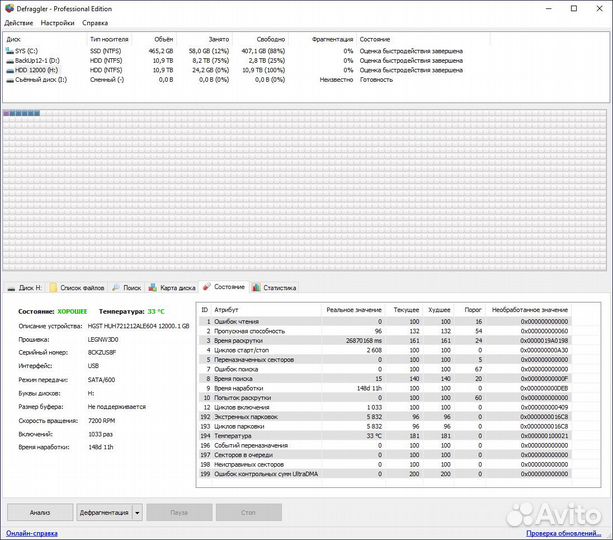613x540 pixels.
Task: Select the Время раскрутки attribute row
Action: [x=385, y=341]
